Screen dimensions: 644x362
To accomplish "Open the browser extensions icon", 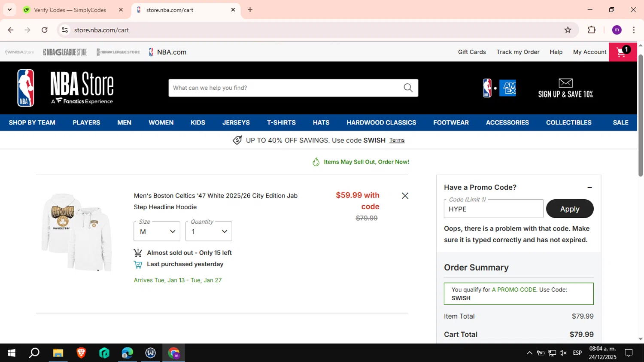I will 592,30.
